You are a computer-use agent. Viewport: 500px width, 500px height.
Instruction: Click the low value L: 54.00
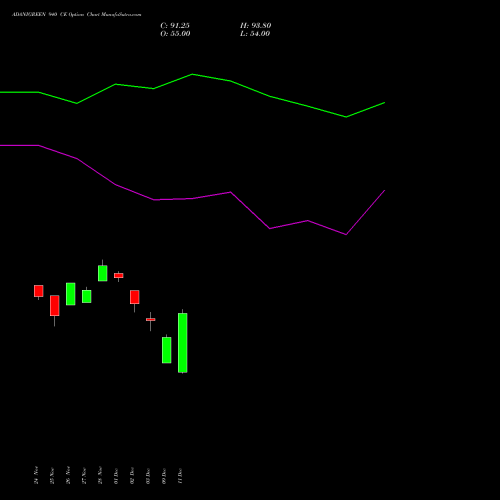255,34
